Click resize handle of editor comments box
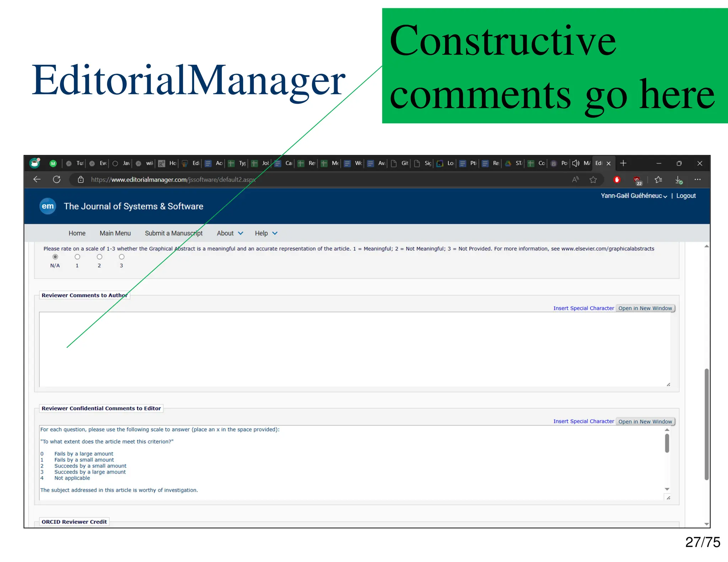The width and height of the screenshot is (728, 562). click(x=668, y=498)
